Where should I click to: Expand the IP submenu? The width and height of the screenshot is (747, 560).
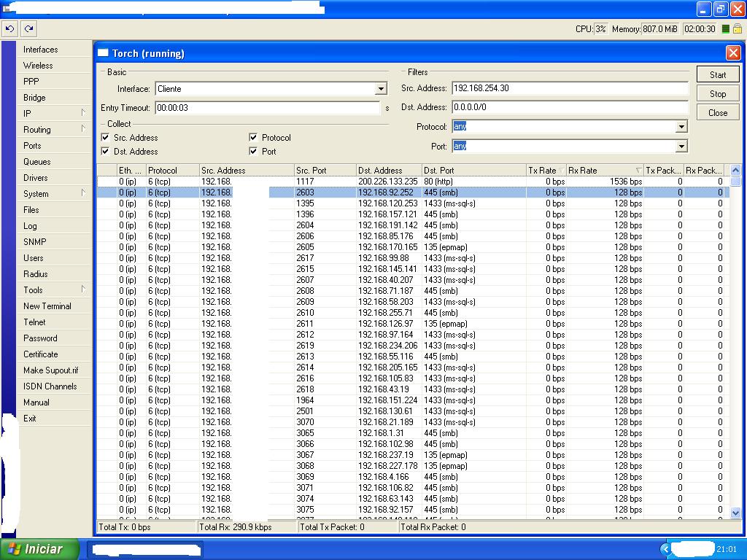(x=54, y=113)
